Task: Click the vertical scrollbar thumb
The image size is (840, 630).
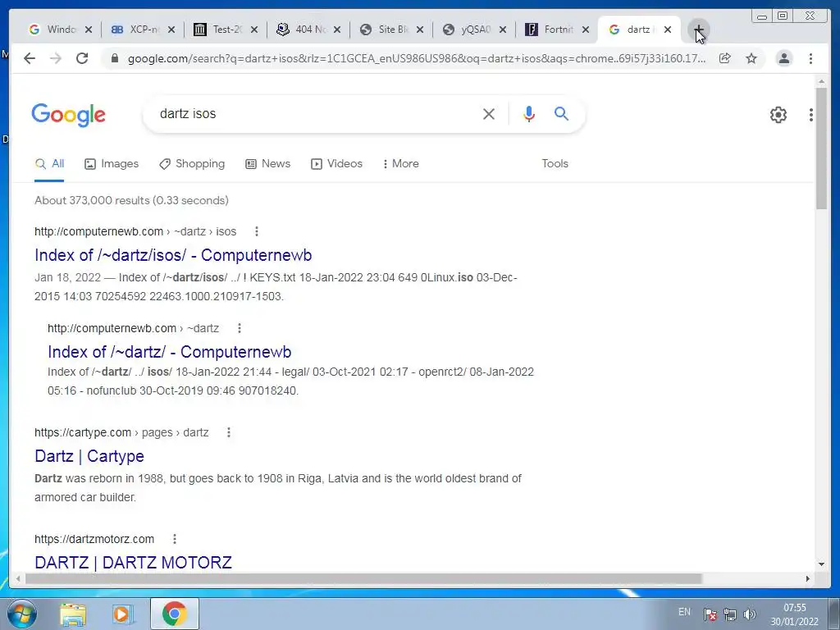Action: click(x=821, y=148)
